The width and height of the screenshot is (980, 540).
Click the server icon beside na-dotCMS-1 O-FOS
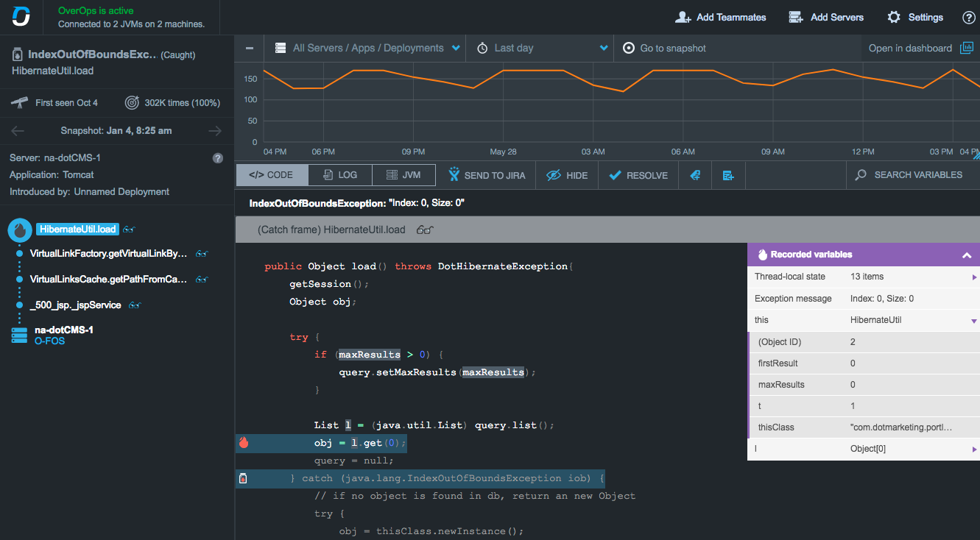19,335
